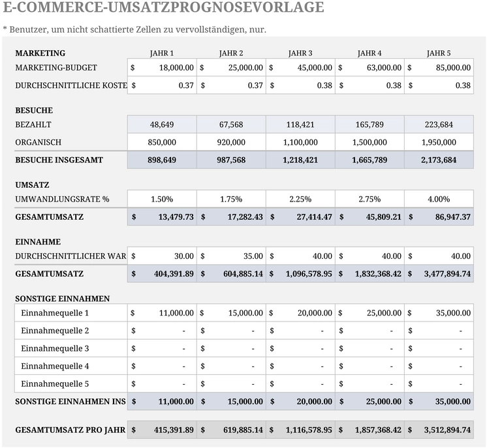This screenshot has width=487, height=448.
Task: Click the conversion rate cell 1.75%
Action: click(231, 199)
